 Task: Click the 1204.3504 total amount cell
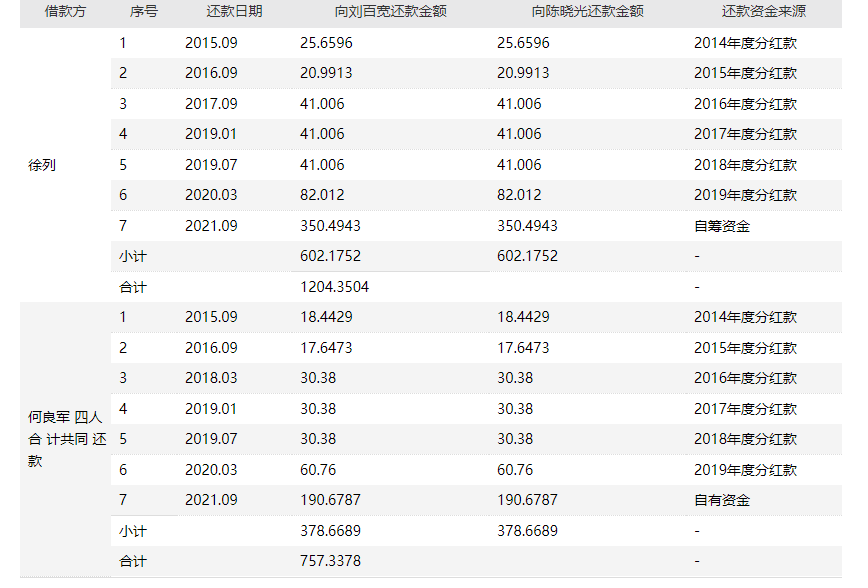coord(334,287)
